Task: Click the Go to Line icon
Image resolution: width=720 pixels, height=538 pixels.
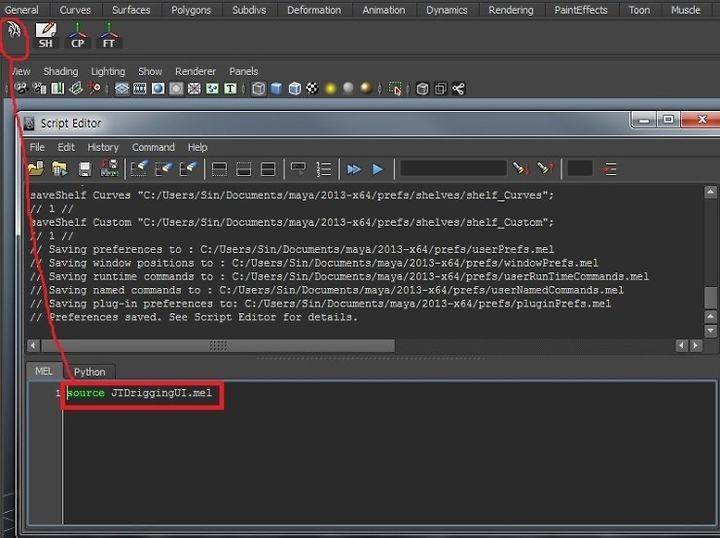Action: pyautogui.click(x=609, y=169)
